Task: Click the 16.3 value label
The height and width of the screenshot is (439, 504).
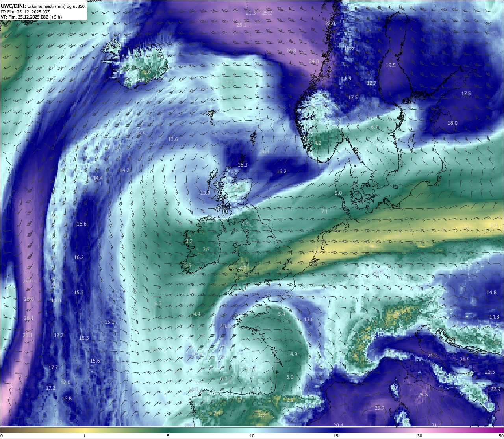Action: [243, 165]
